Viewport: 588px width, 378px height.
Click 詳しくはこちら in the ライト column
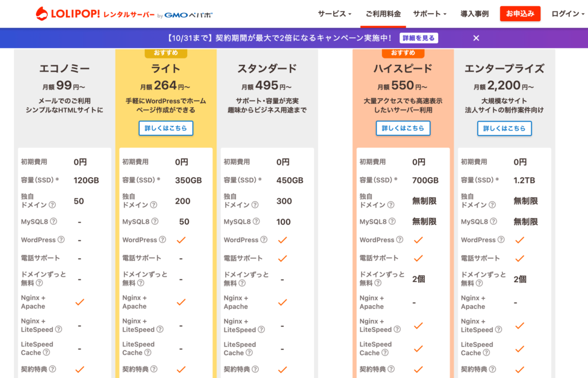pos(166,128)
